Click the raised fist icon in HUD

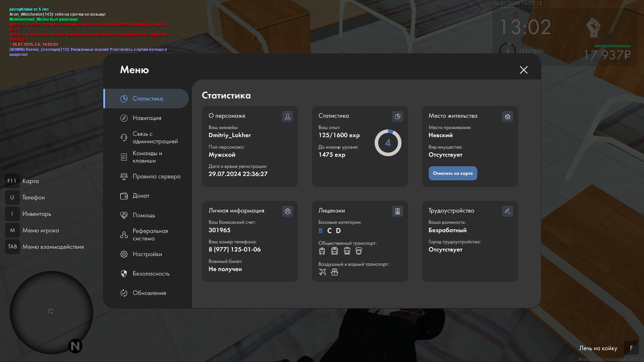(x=594, y=29)
